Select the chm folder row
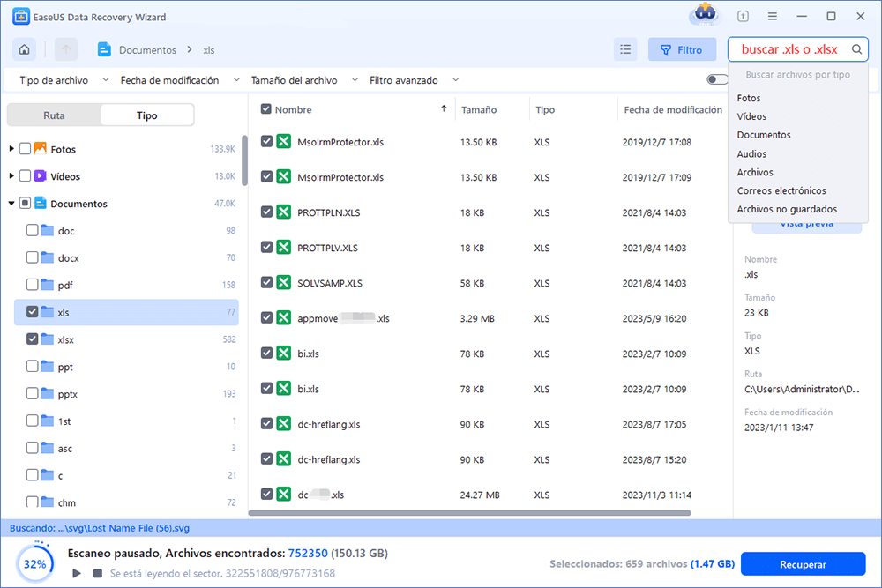 click(x=126, y=502)
